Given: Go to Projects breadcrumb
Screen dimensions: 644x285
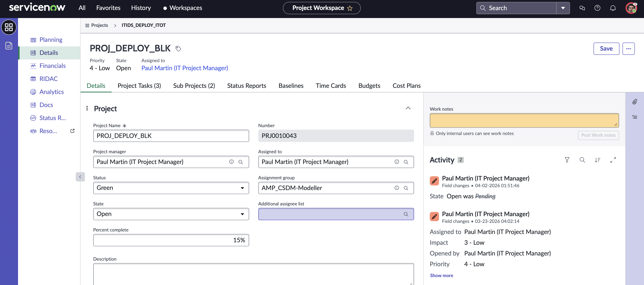Looking at the screenshot, I should [100, 25].
